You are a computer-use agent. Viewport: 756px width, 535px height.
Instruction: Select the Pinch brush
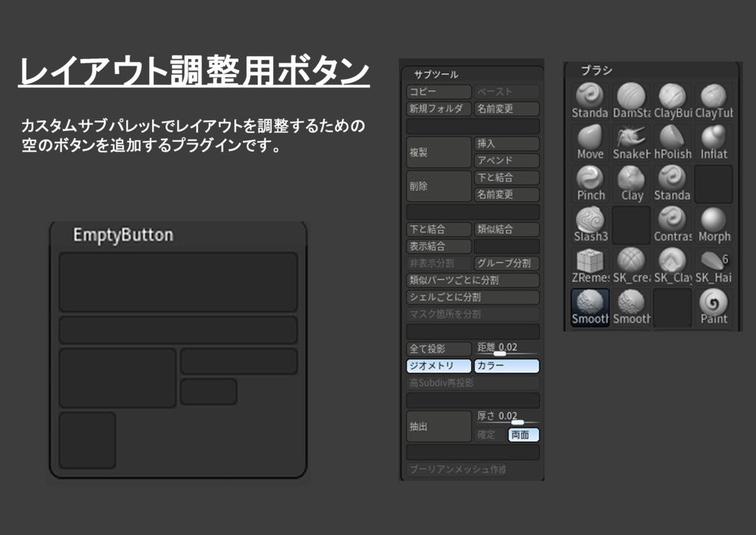pyautogui.click(x=590, y=183)
